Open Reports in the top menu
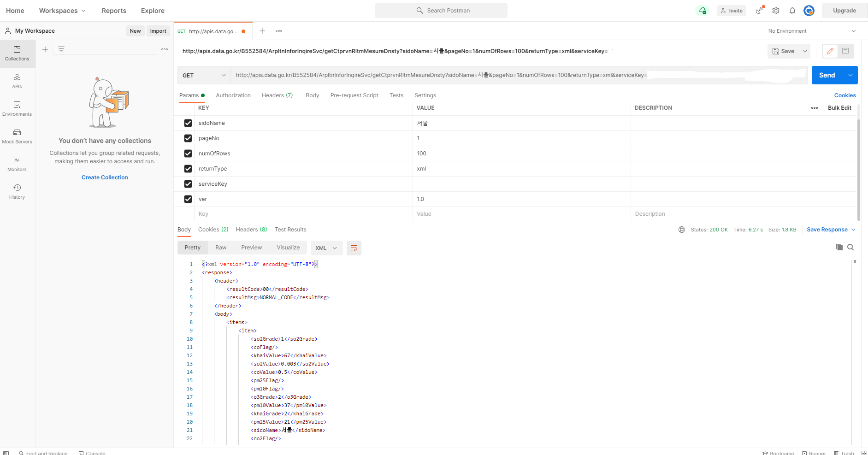The height and width of the screenshot is (455, 868). point(114,11)
